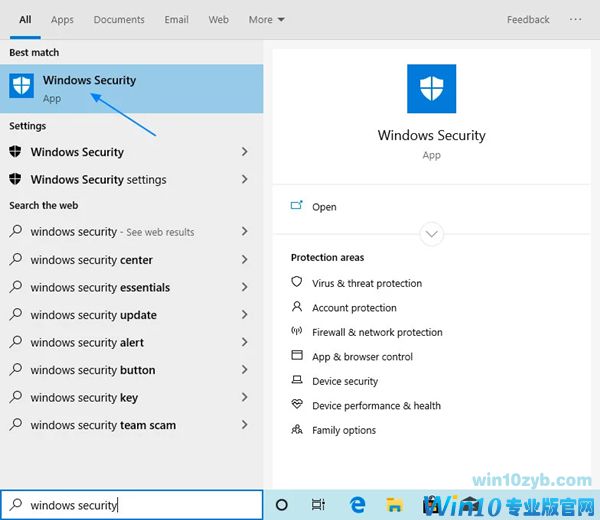Expand arrow for Windows Security setting
The width and height of the screenshot is (600, 520).
[x=245, y=152]
